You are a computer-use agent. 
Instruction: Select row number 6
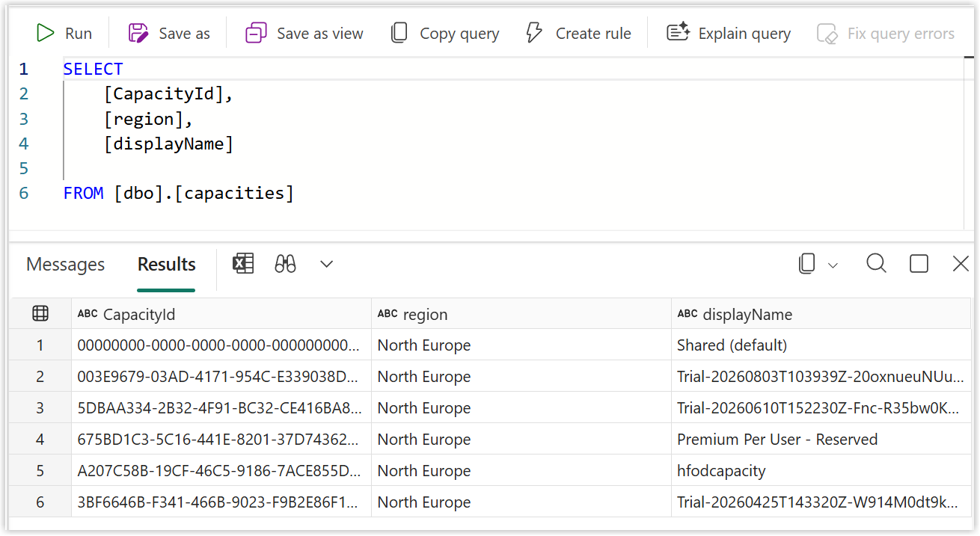[40, 502]
